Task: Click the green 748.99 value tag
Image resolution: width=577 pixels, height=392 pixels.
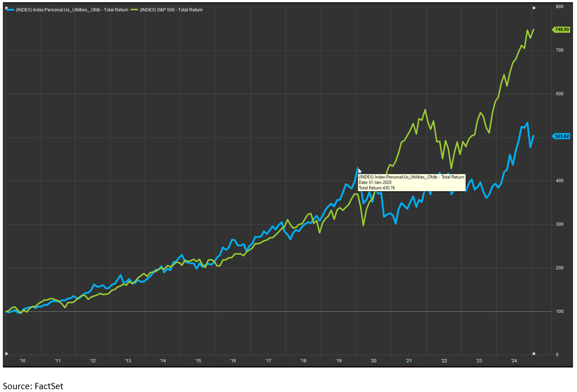Action: coord(562,30)
